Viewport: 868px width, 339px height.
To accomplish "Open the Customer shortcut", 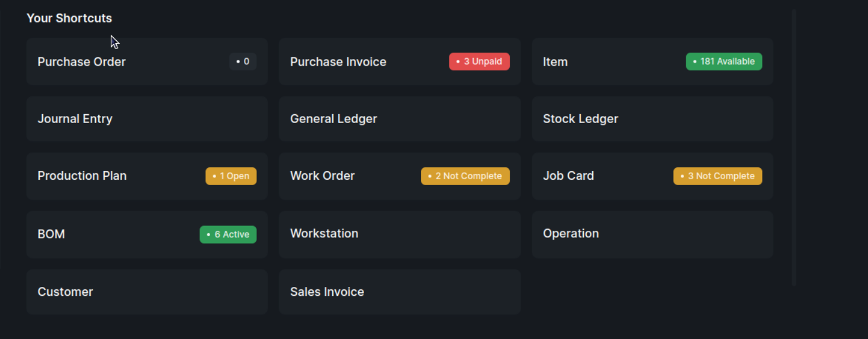I will 147,292.
